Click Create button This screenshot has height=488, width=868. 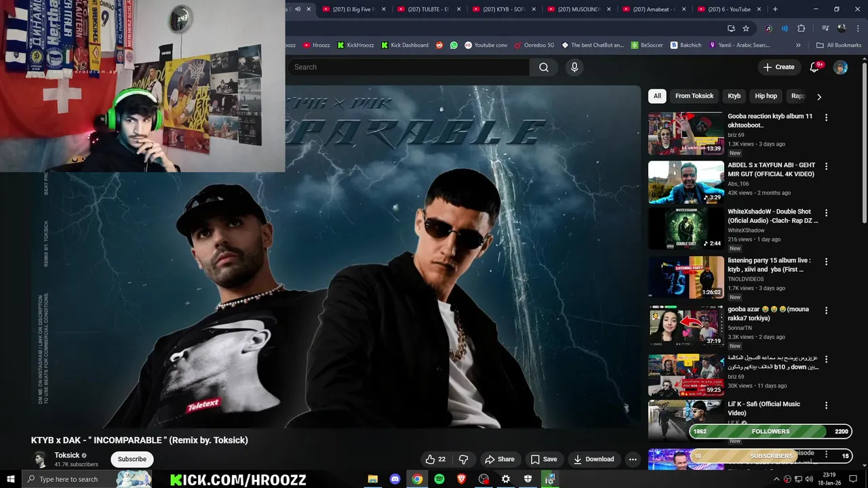[778, 67]
